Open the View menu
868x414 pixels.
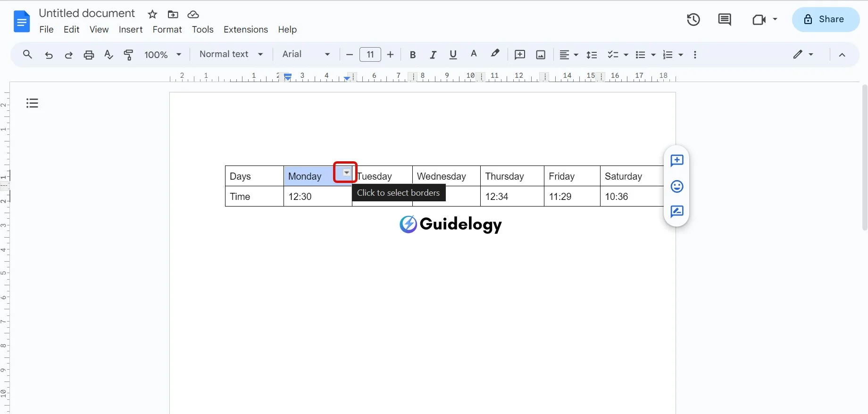(99, 29)
